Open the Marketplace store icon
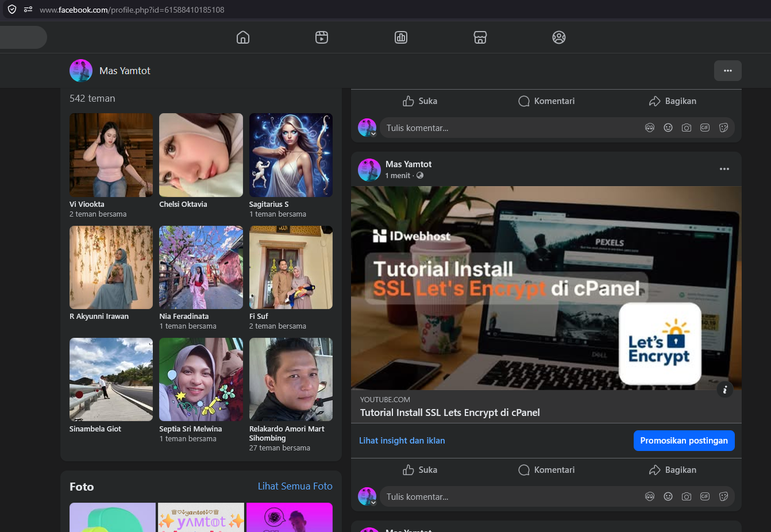 click(x=480, y=37)
